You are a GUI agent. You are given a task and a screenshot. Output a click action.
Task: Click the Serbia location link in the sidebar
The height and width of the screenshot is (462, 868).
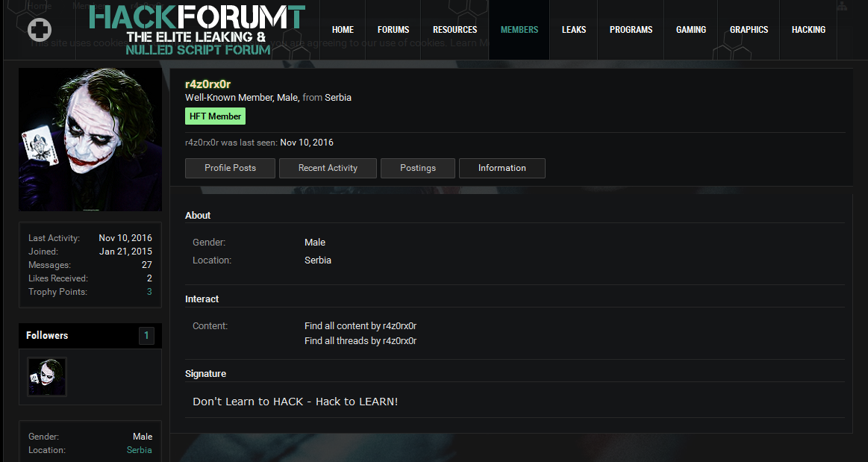[x=139, y=450]
